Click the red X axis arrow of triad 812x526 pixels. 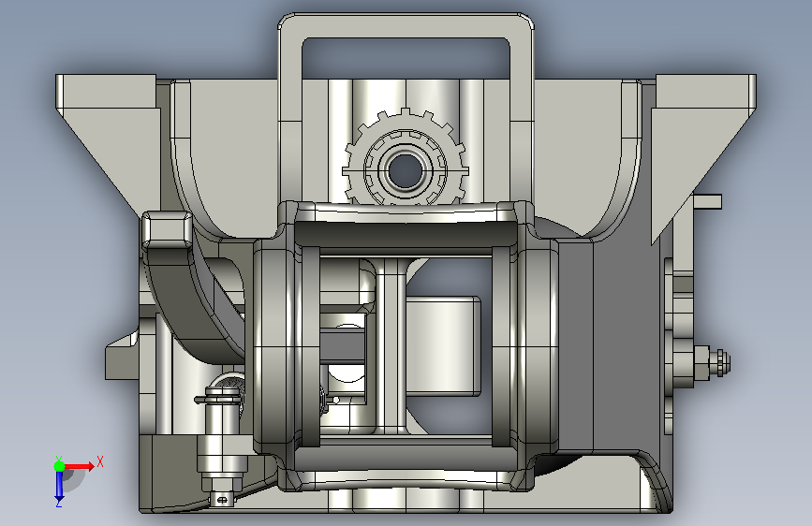80,466
